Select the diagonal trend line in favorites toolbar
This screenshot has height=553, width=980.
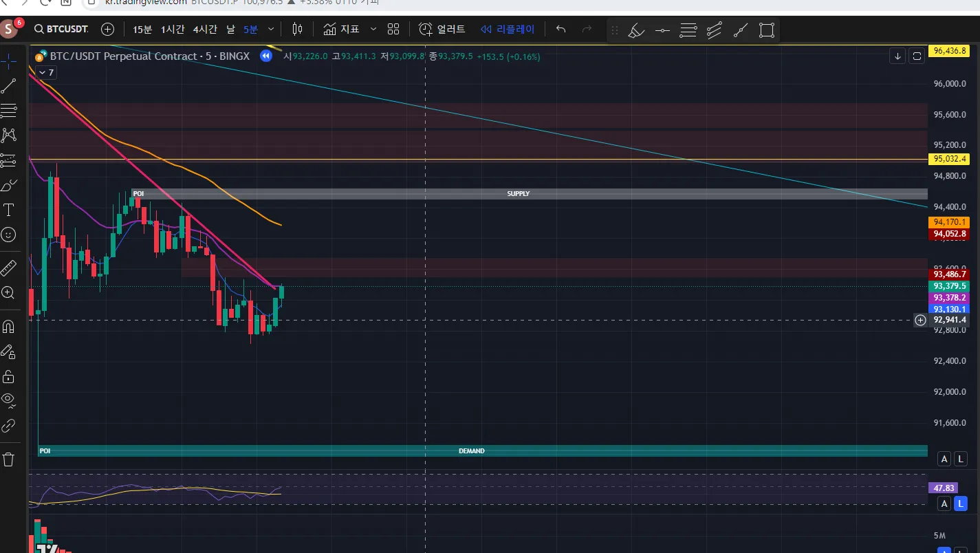click(741, 30)
